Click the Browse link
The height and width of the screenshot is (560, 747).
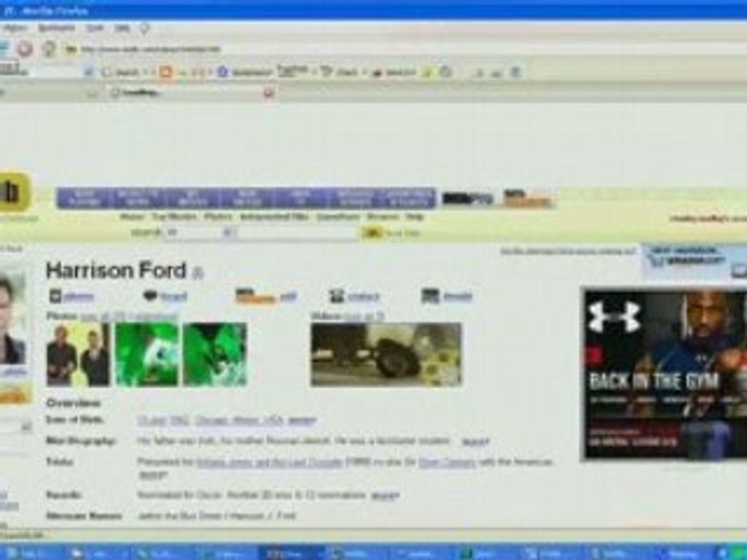tap(383, 217)
